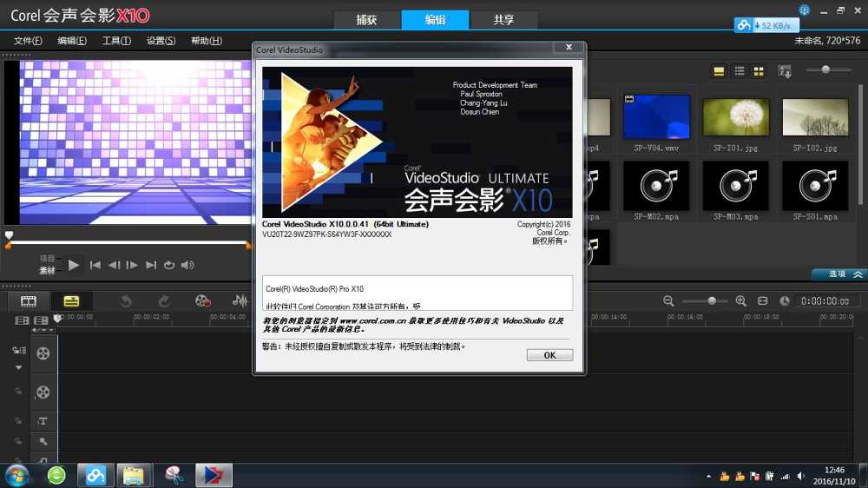The image size is (868, 488).
Task: Click the license text box in about dialog
Action: pos(418,293)
